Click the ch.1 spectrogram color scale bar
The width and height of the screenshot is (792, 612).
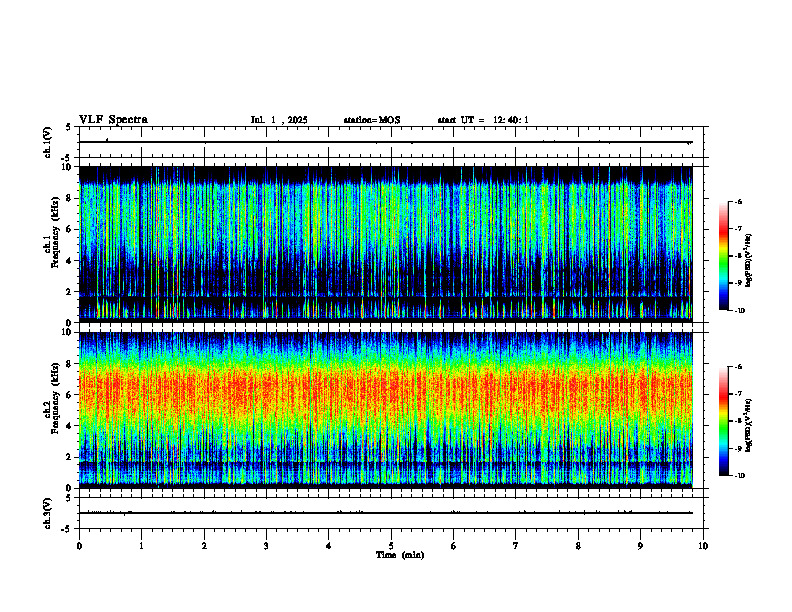pos(723,256)
